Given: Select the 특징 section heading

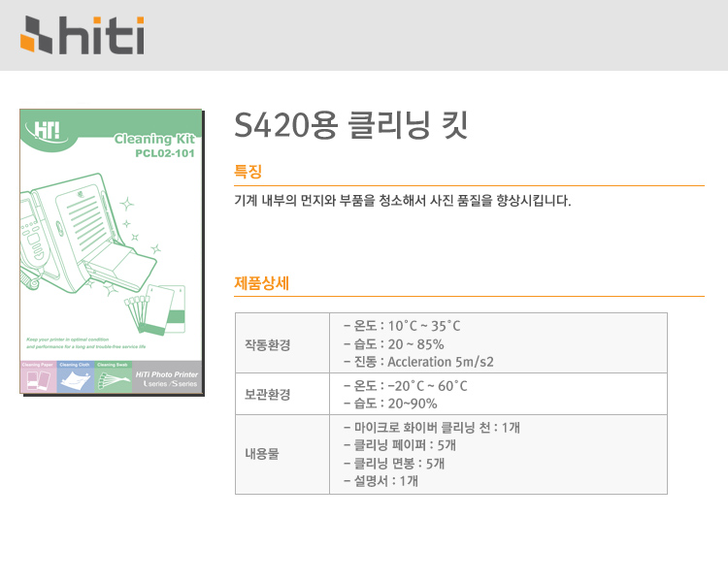Looking at the screenshot, I should (248, 172).
